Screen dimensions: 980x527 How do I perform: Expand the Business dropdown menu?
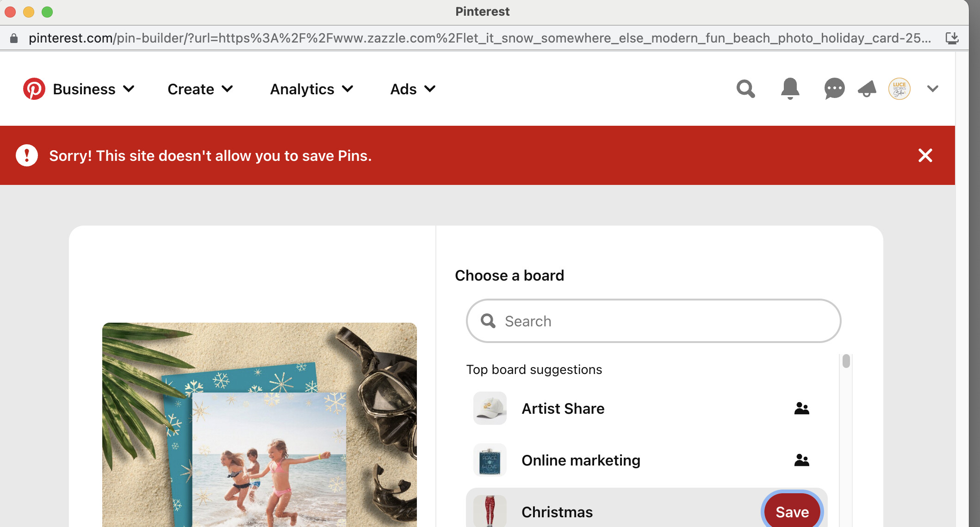coord(93,89)
